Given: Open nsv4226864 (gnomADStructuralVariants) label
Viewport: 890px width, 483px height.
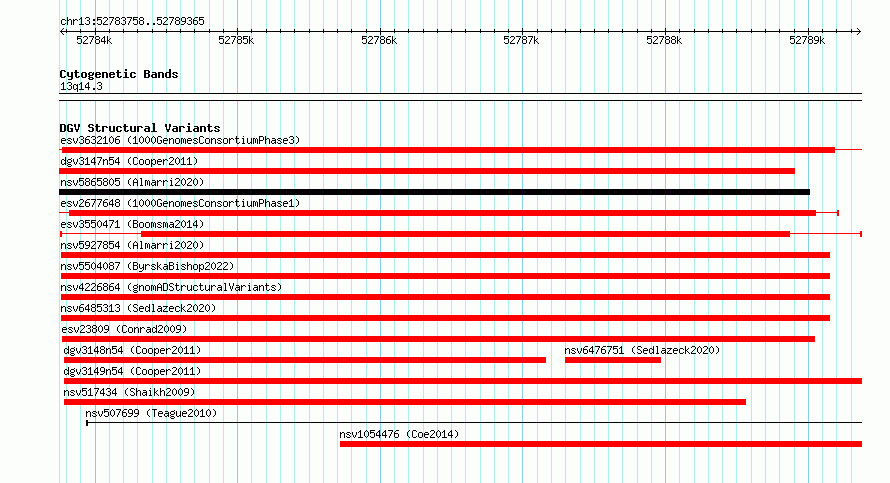Looking at the screenshot, I should click(x=171, y=287).
